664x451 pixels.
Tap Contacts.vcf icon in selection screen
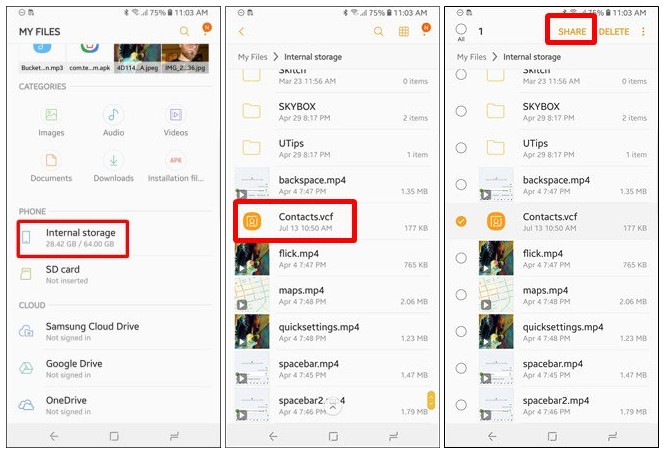[496, 221]
